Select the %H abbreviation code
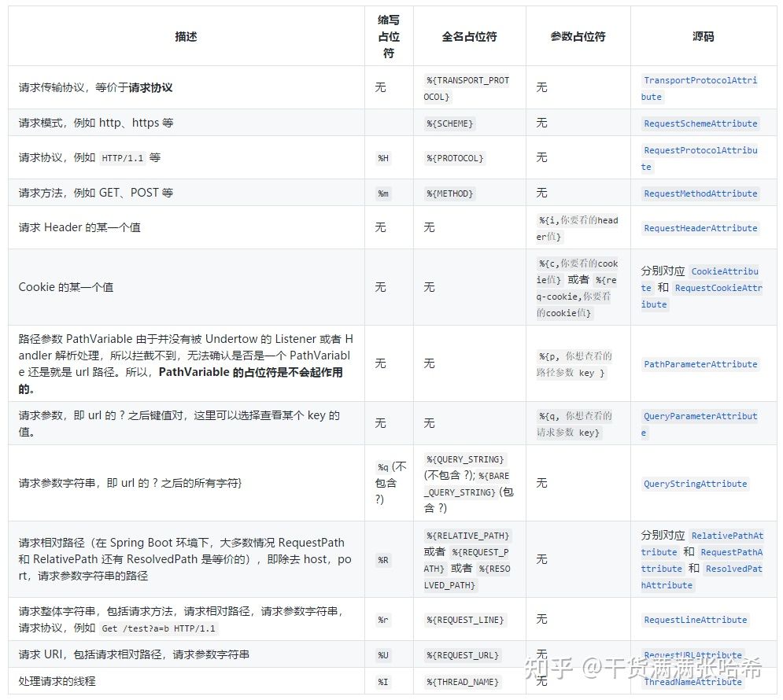The height and width of the screenshot is (700, 783). [x=383, y=158]
